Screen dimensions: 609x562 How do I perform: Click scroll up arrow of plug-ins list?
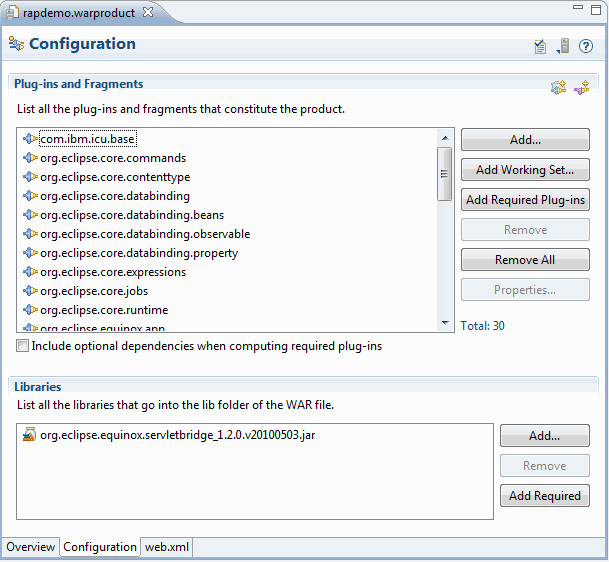click(x=445, y=138)
